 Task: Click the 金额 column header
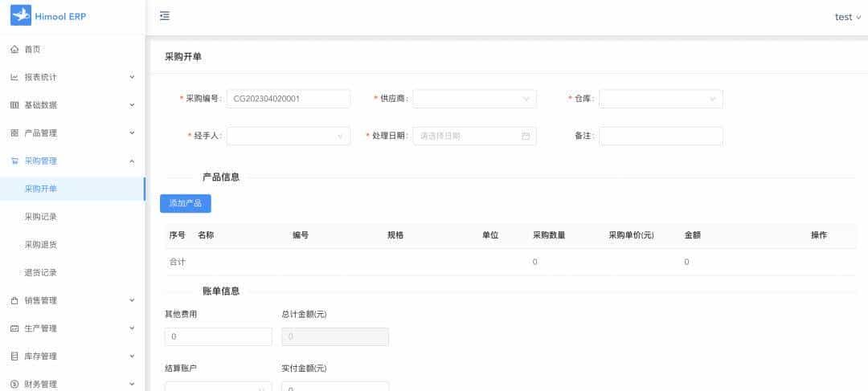click(693, 235)
